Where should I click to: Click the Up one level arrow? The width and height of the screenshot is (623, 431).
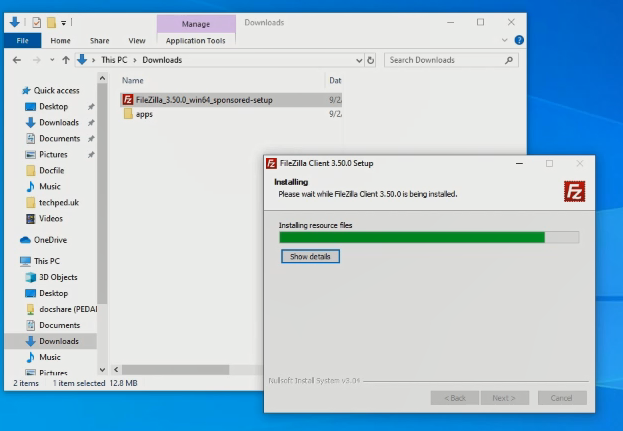point(66,60)
